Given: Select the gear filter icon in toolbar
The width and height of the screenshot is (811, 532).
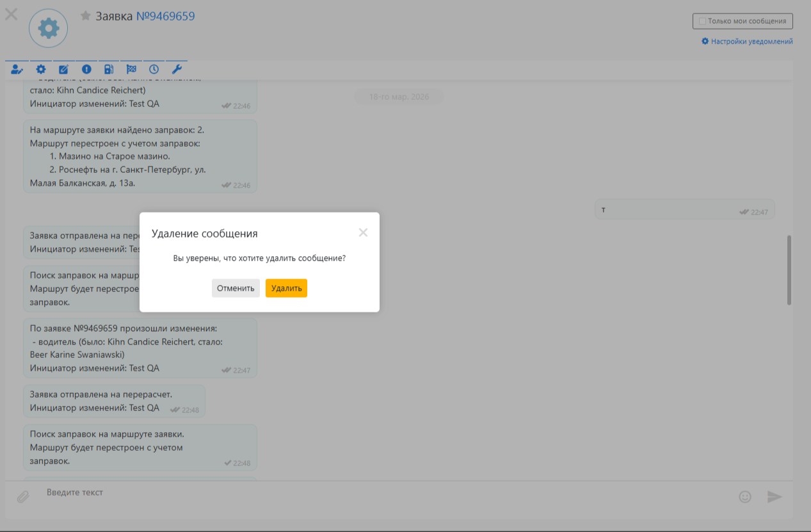Looking at the screenshot, I should (41, 69).
